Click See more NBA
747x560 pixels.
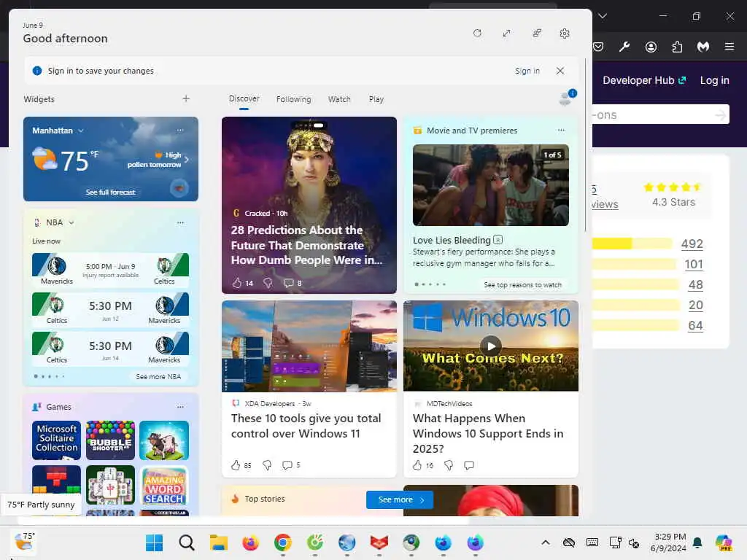(158, 376)
